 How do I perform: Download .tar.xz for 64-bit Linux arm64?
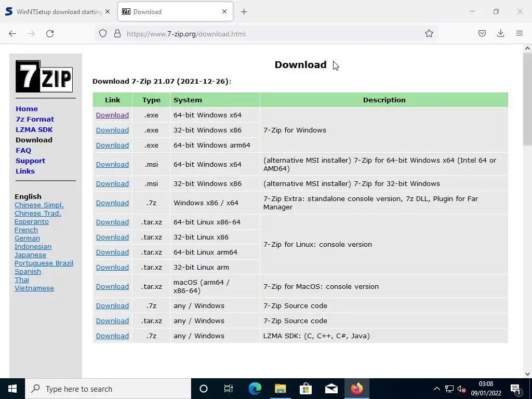point(112,252)
